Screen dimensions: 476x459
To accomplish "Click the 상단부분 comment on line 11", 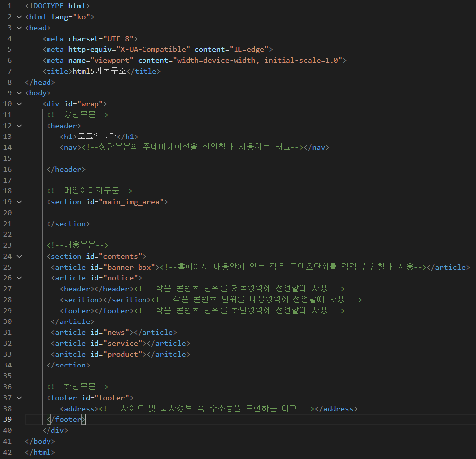I will coord(77,115).
